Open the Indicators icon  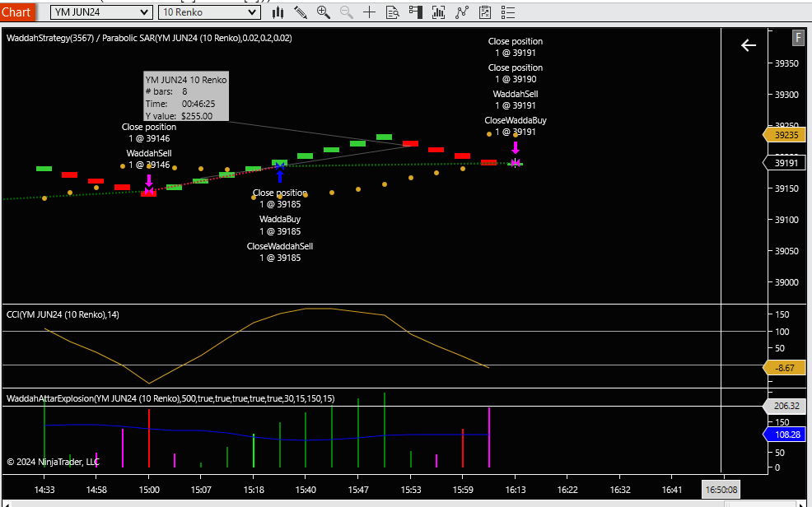[x=462, y=12]
